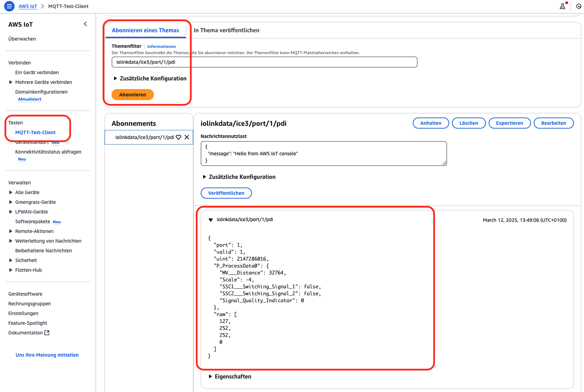Expand the Sicherheit section
The height and width of the screenshot is (392, 584).
point(11,260)
